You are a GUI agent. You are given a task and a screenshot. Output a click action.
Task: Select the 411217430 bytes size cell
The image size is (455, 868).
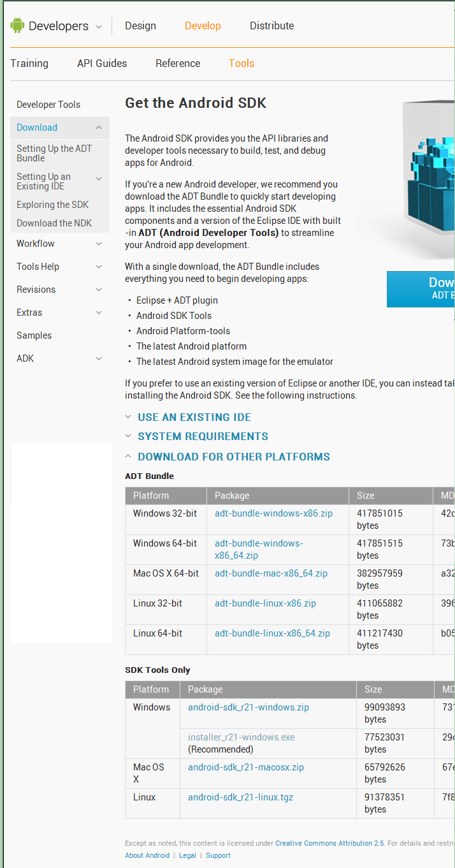click(x=391, y=640)
